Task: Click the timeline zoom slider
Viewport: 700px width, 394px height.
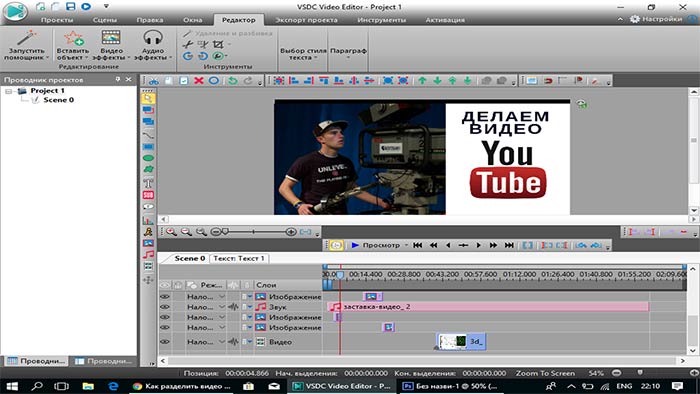Action: (x=254, y=232)
